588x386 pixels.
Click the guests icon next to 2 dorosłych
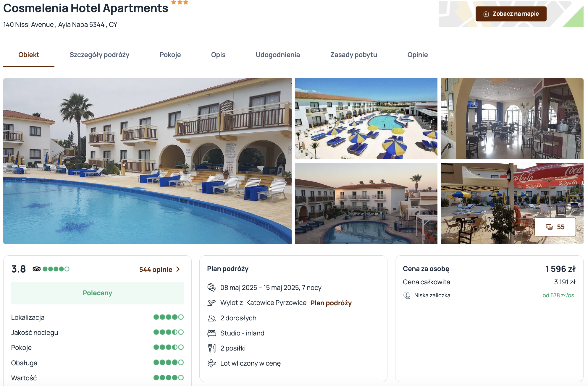(x=211, y=318)
